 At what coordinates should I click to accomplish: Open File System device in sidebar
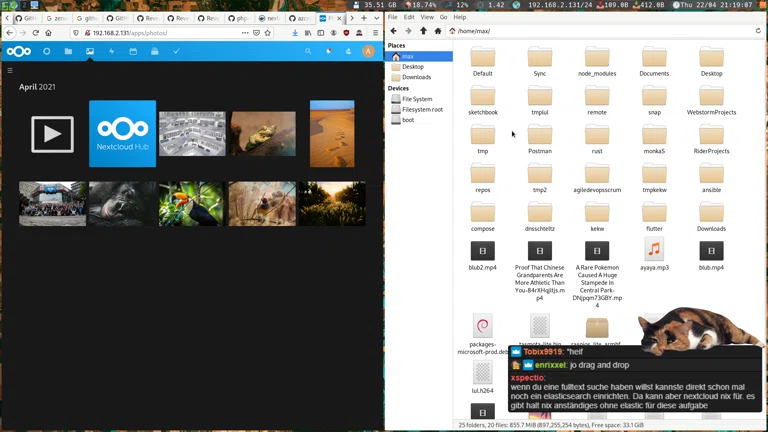pos(419,99)
